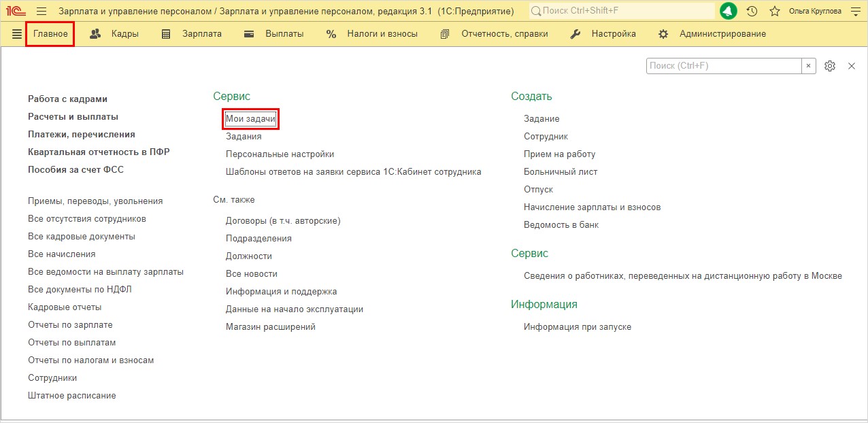Open Приемы, переводы, увольнения

(x=95, y=201)
